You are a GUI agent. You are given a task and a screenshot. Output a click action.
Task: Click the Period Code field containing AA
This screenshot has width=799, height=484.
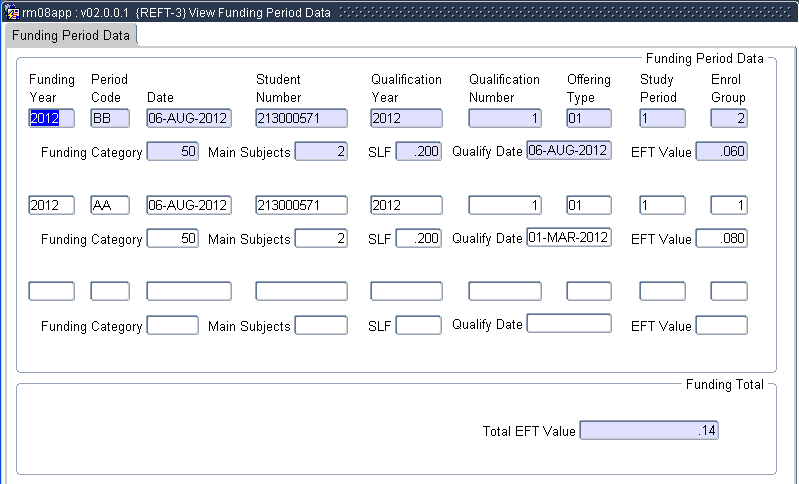point(110,205)
